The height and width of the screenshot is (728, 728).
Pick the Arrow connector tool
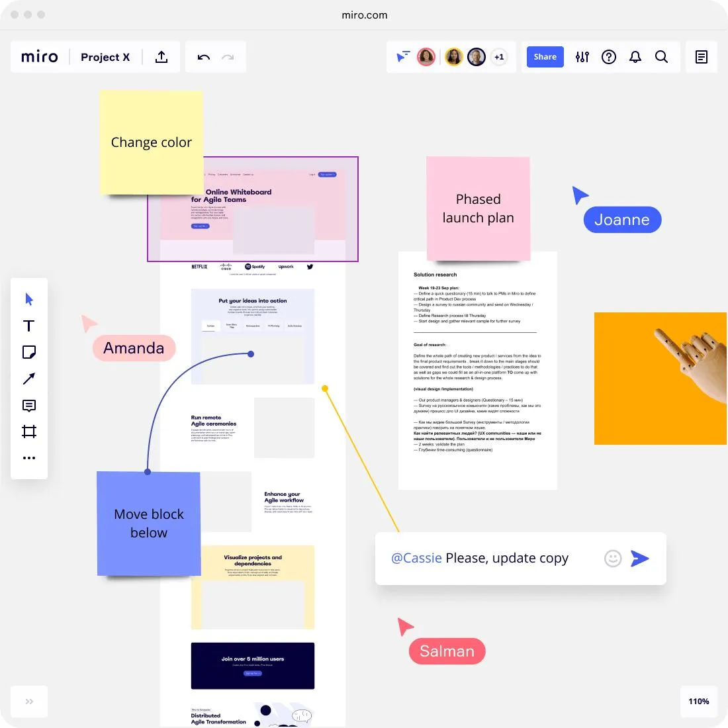28,379
